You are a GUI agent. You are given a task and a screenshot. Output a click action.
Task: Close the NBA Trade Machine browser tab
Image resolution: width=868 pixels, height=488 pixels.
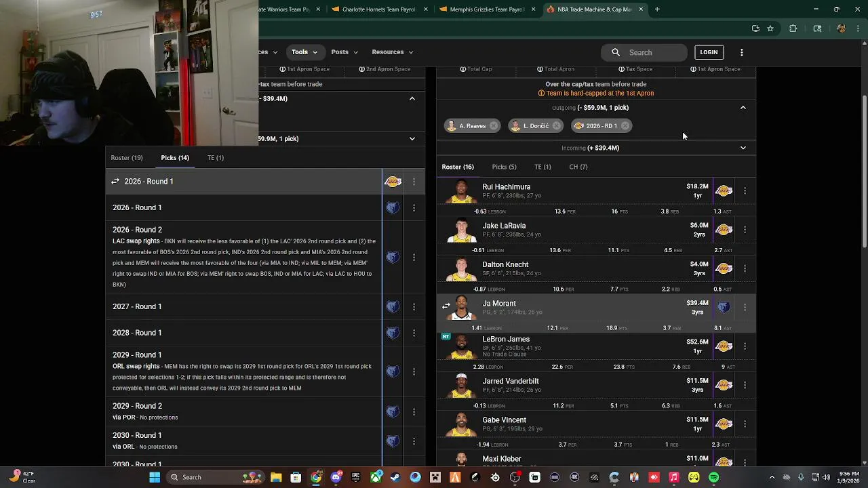(x=641, y=9)
